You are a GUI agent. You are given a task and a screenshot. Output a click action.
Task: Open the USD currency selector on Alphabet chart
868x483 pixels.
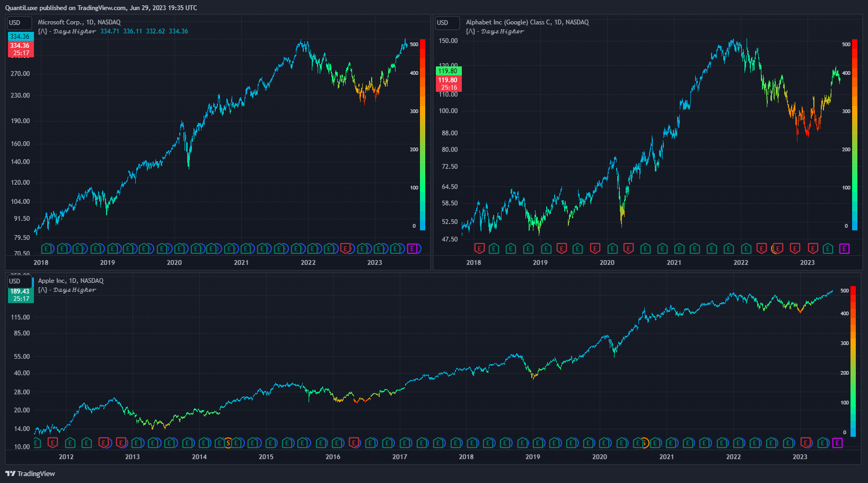(x=447, y=23)
